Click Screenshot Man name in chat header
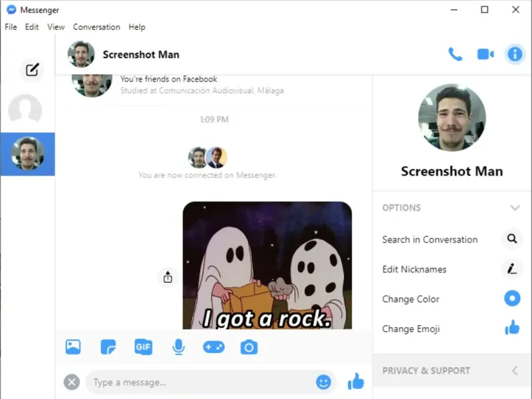Viewport: 532px width, 399px height. pyautogui.click(x=141, y=55)
